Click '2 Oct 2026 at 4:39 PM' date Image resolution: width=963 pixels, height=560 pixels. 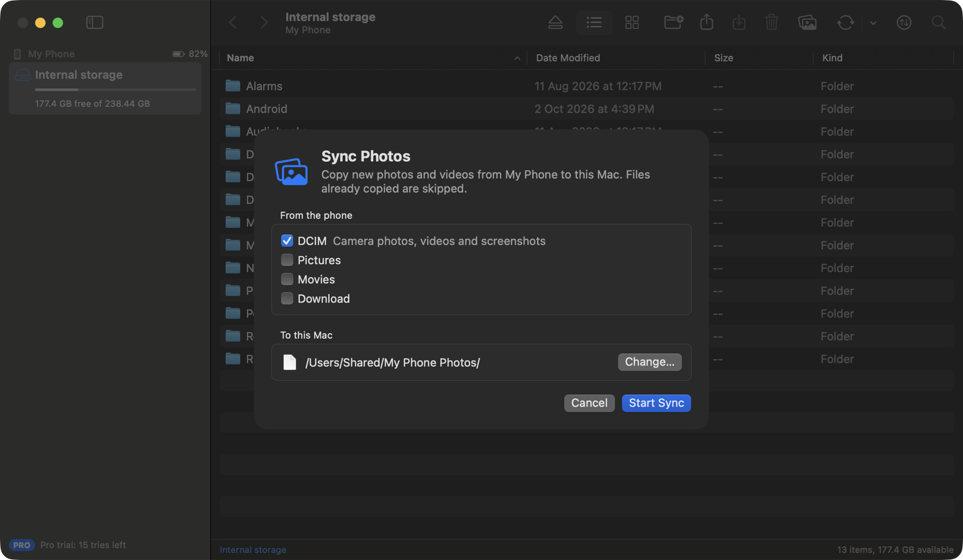point(594,109)
